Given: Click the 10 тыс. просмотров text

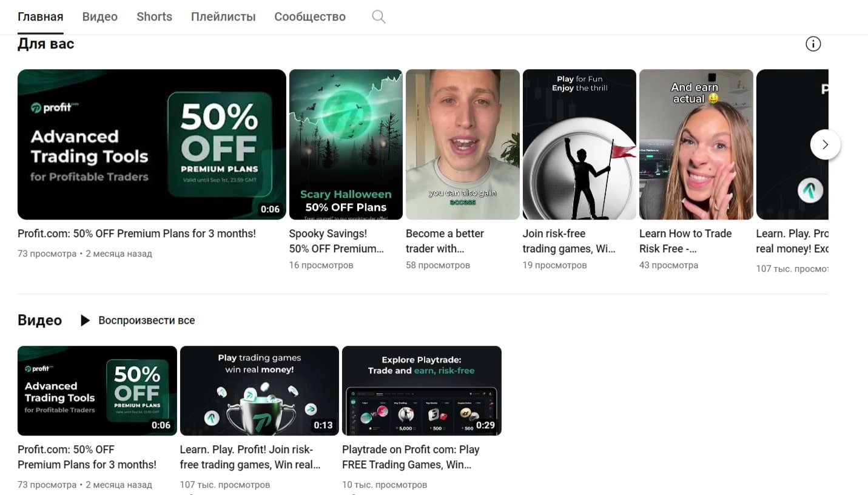Looking at the screenshot, I should pos(385,485).
